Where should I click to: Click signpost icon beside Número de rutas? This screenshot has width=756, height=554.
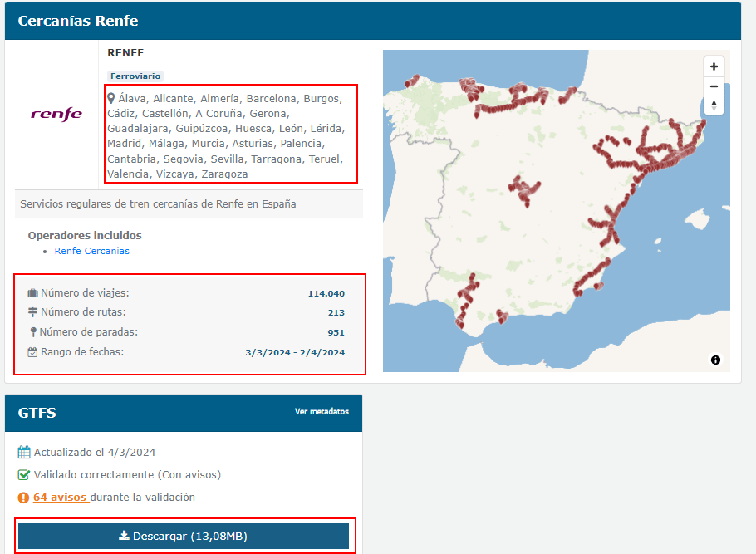pyautogui.click(x=32, y=312)
